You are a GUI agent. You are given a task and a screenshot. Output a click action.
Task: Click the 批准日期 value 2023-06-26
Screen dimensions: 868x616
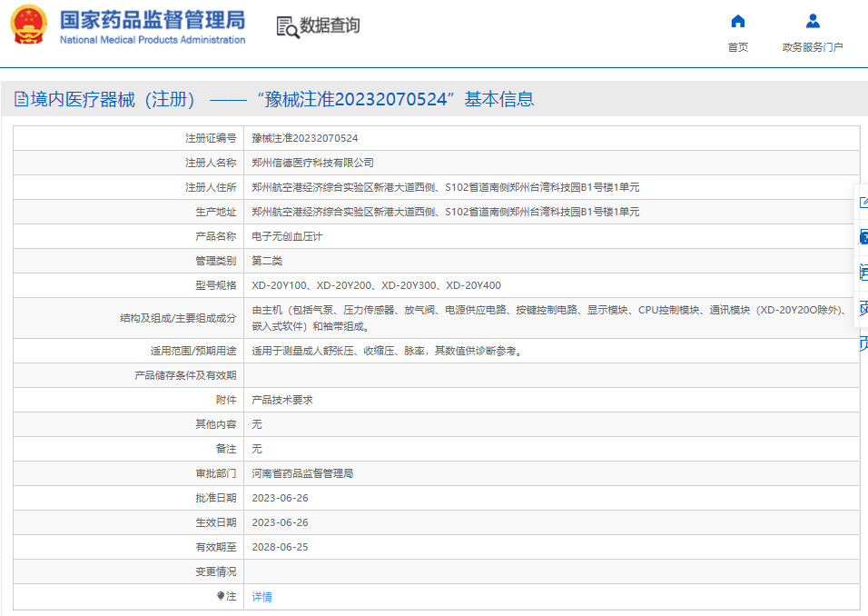pyautogui.click(x=281, y=498)
